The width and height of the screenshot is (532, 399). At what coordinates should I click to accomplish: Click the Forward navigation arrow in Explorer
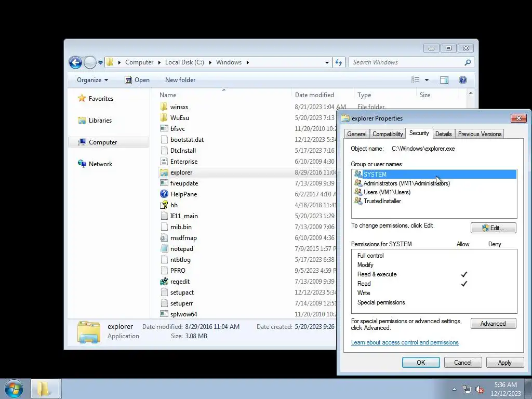click(x=90, y=62)
